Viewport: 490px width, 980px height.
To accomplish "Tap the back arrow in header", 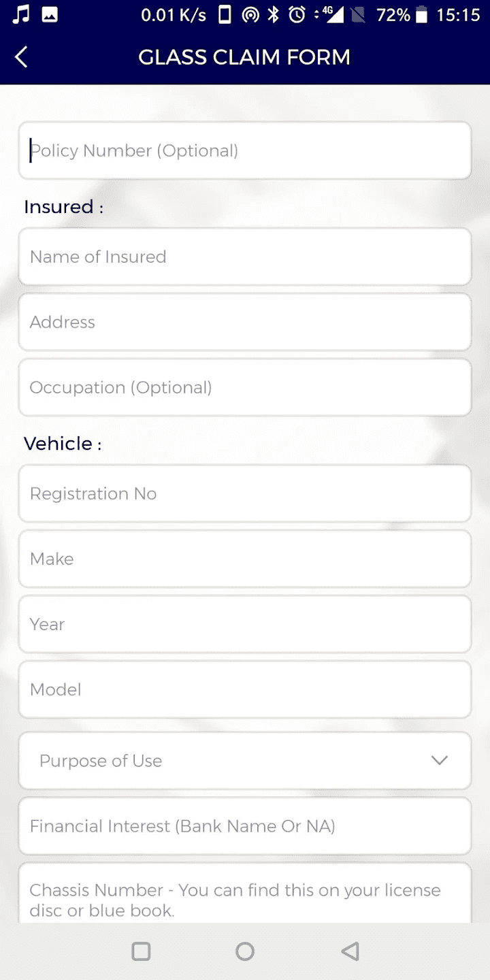I will [22, 57].
